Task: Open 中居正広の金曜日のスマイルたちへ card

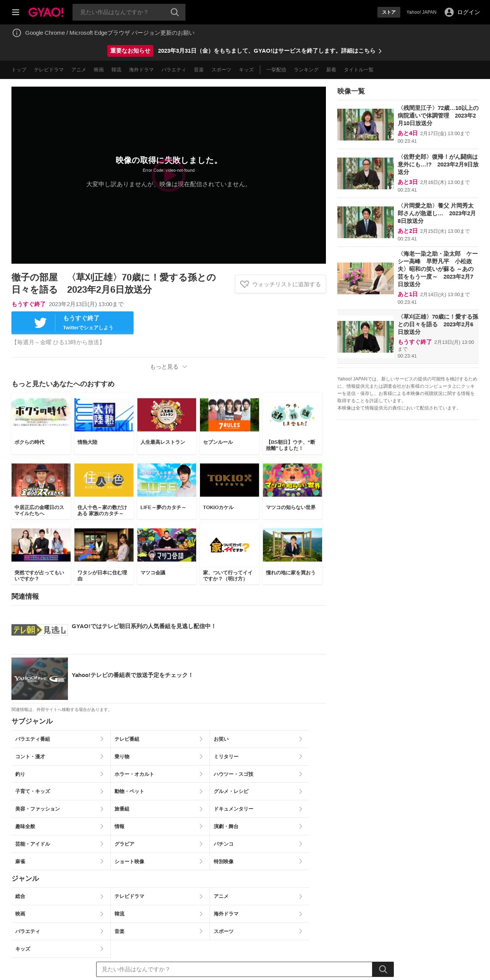Action: [41, 489]
